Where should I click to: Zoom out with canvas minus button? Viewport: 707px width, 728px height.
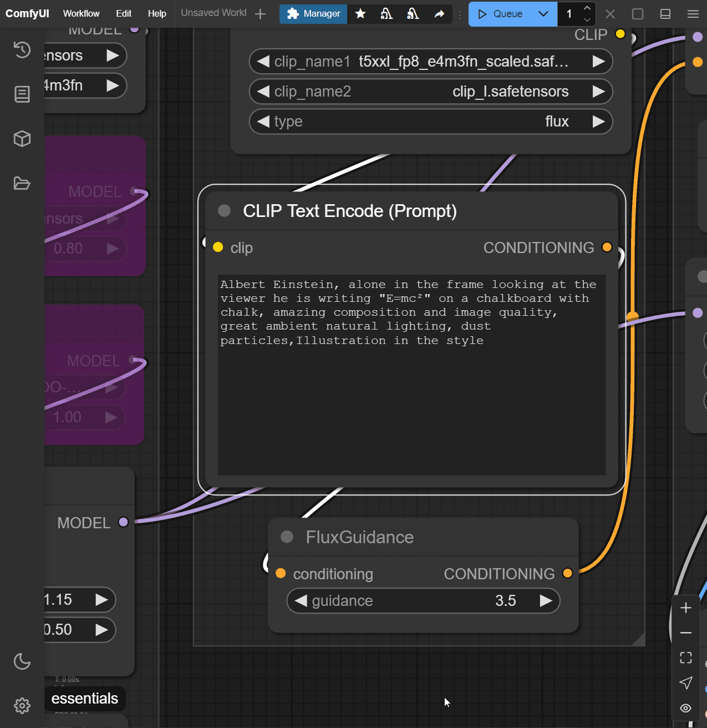click(686, 633)
